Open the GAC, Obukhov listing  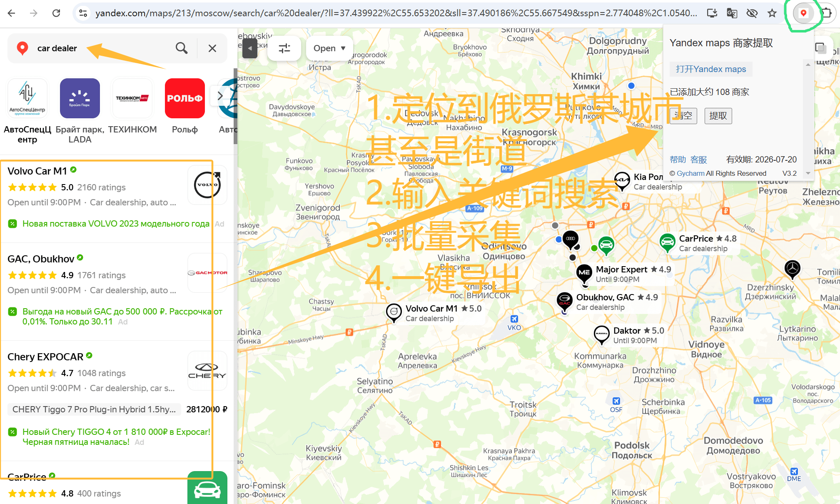(x=41, y=259)
